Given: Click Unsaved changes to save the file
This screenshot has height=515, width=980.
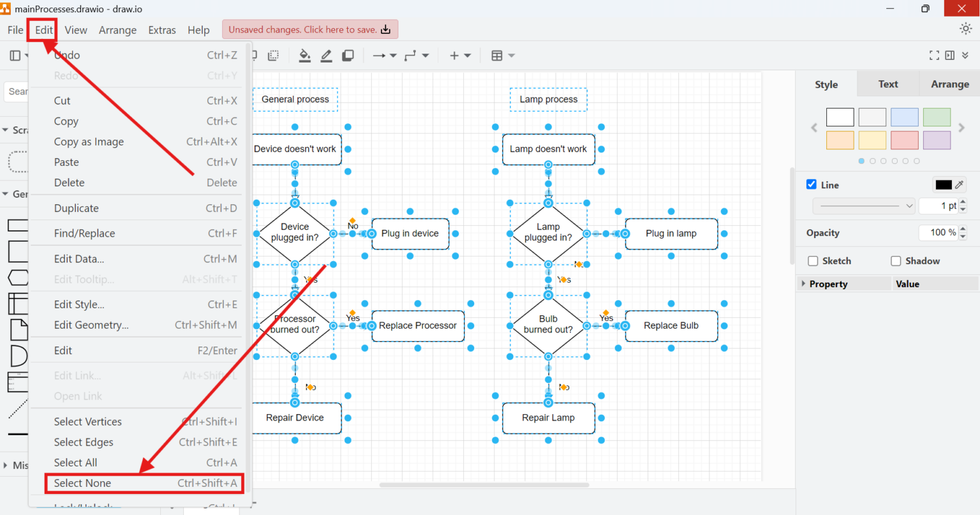Looking at the screenshot, I should 309,29.
